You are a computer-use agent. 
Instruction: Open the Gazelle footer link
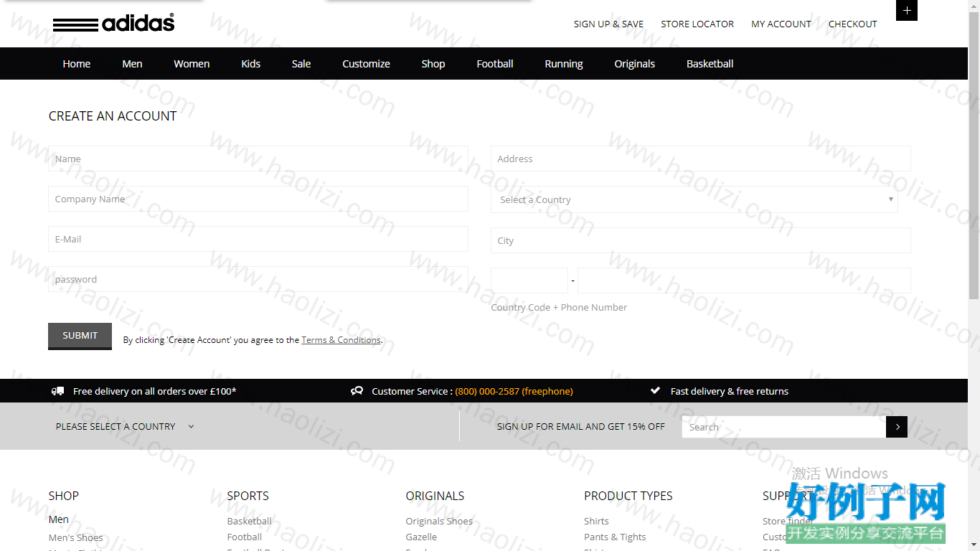point(421,537)
